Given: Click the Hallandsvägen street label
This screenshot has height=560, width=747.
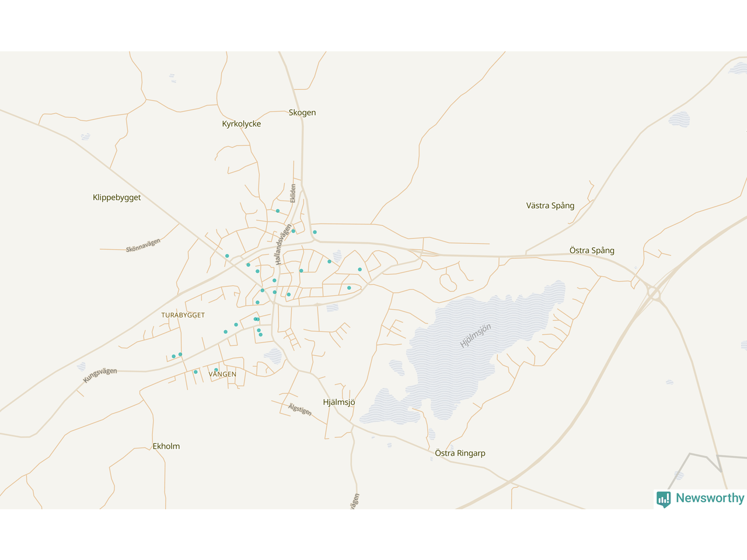Looking at the screenshot, I should (x=283, y=244).
